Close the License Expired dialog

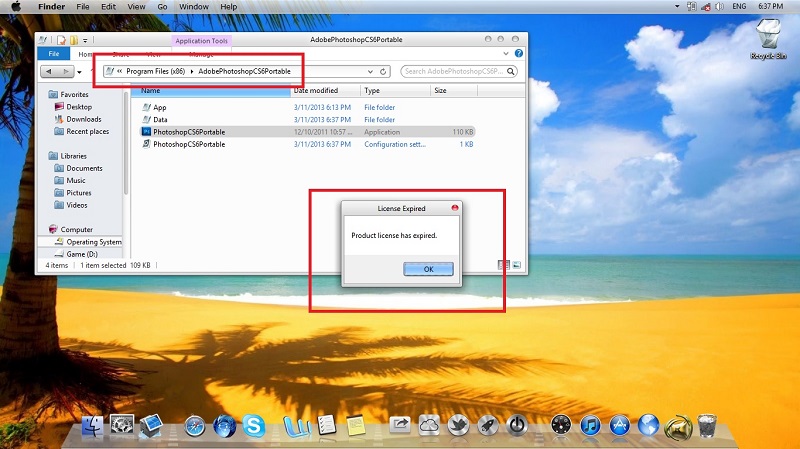[455, 208]
